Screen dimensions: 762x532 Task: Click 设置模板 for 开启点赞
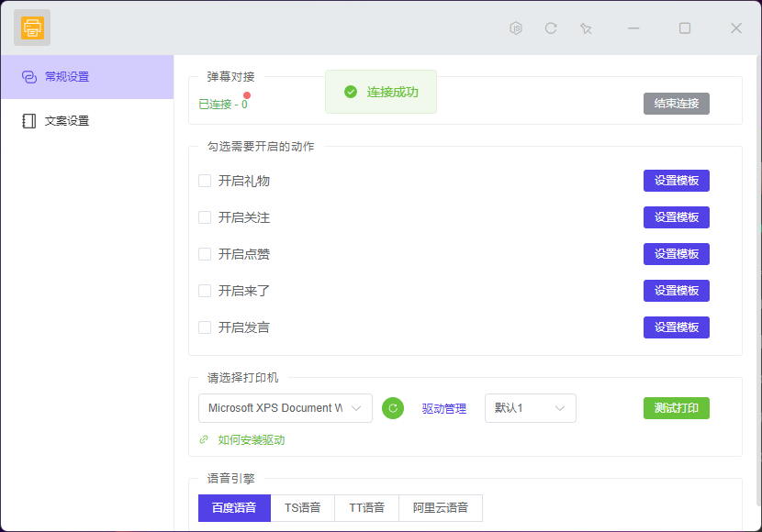(x=676, y=254)
